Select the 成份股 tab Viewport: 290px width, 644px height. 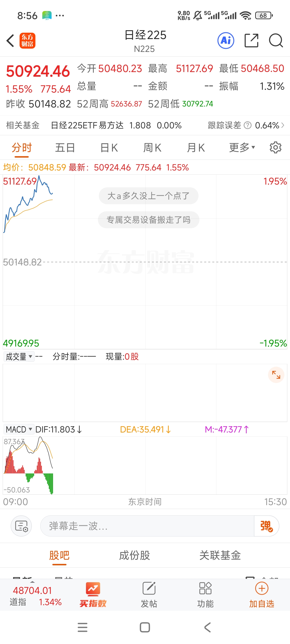[x=135, y=555]
